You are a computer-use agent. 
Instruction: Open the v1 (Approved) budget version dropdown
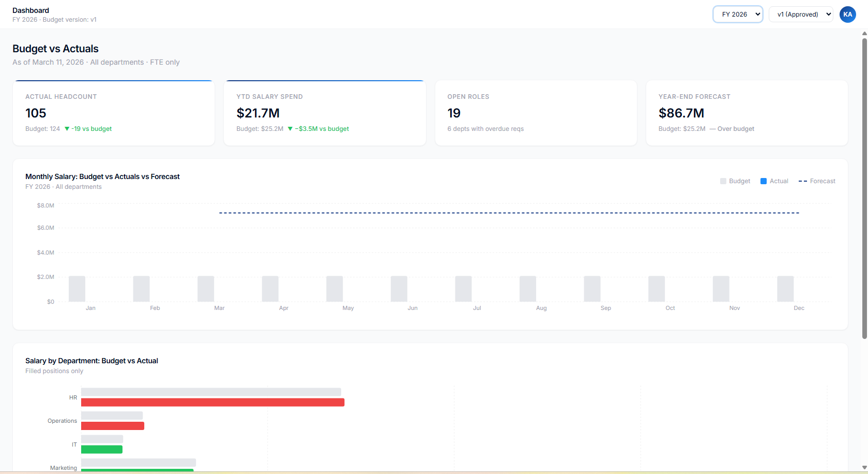800,14
